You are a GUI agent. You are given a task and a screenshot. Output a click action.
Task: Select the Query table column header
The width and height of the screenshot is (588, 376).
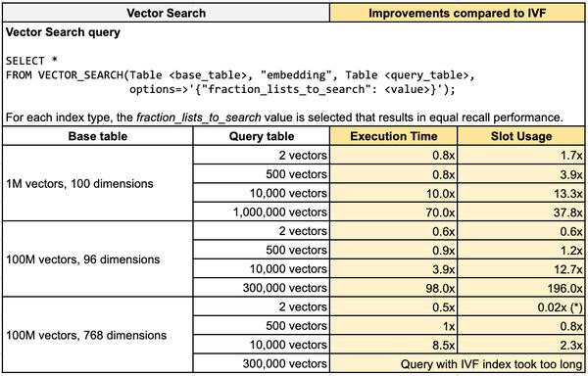click(261, 136)
